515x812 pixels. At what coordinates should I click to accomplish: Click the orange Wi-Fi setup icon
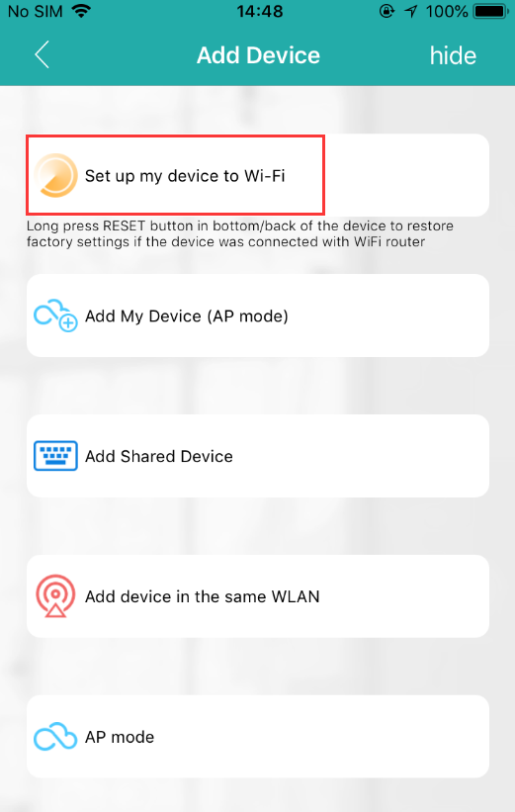55,175
